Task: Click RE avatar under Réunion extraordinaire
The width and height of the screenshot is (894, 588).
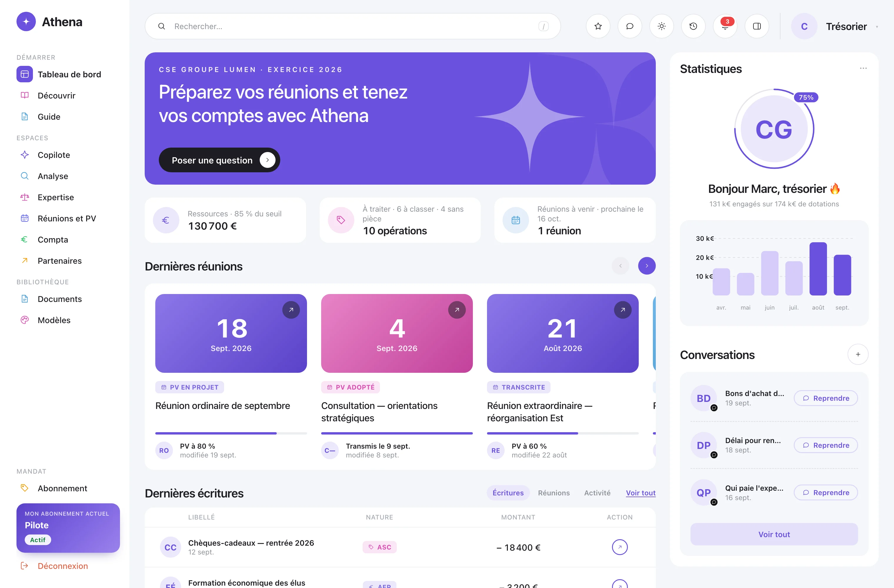Action: [x=496, y=450]
